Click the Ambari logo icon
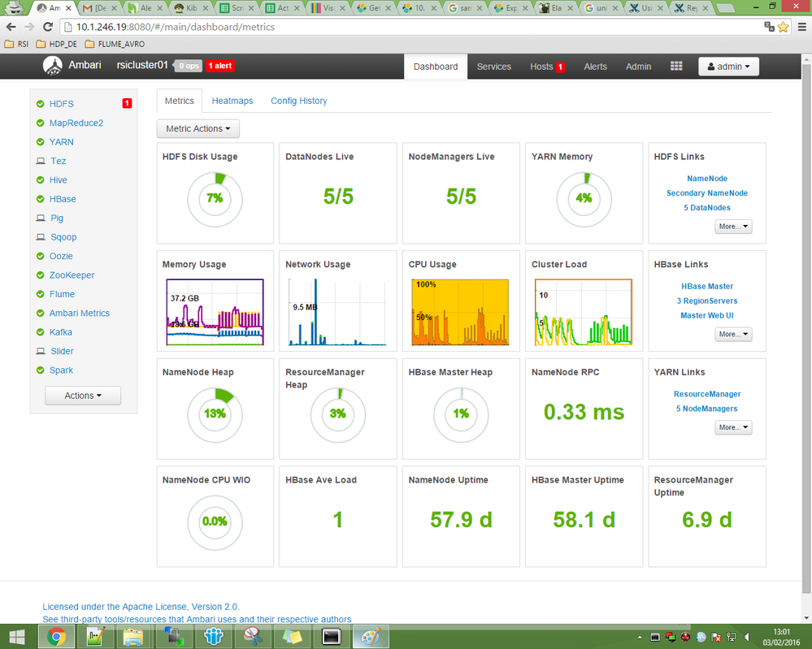The height and width of the screenshot is (649, 812). click(53, 66)
